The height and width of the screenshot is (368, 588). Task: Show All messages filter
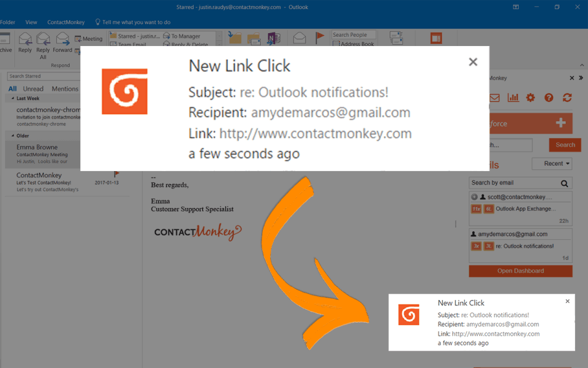click(x=12, y=88)
